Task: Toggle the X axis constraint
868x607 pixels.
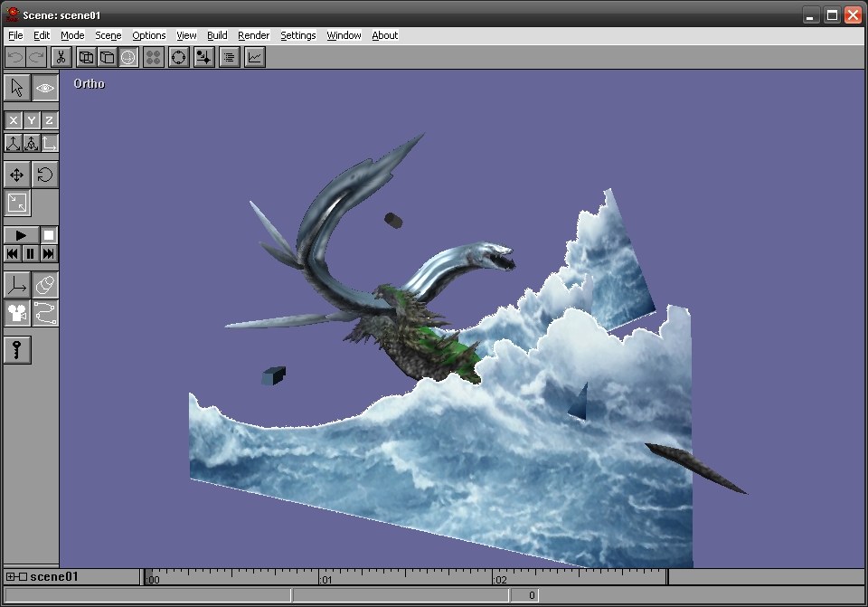Action: (13, 119)
